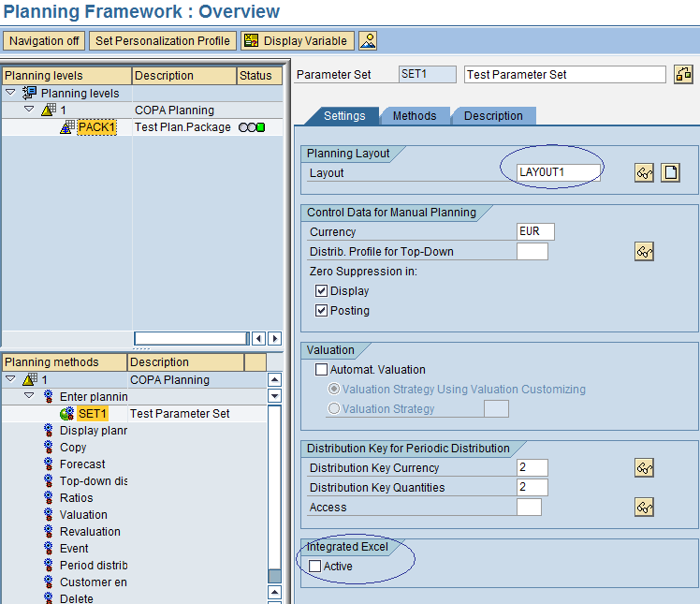The image size is (700, 604).
Task: Click the glasses display icon for Layout
Action: click(x=644, y=173)
